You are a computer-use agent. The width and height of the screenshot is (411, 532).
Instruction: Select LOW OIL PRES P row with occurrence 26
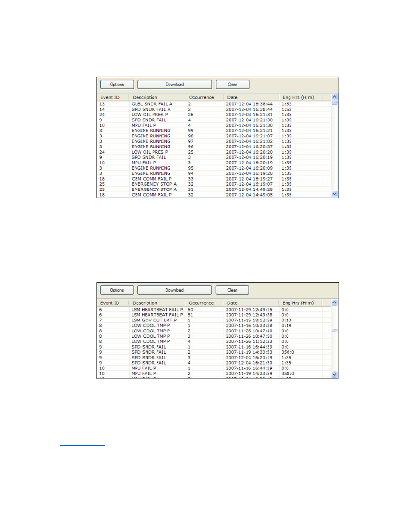(215, 115)
